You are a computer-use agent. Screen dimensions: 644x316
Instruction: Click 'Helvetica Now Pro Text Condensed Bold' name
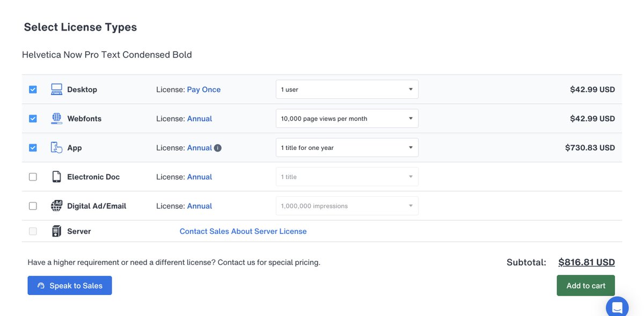107,55
